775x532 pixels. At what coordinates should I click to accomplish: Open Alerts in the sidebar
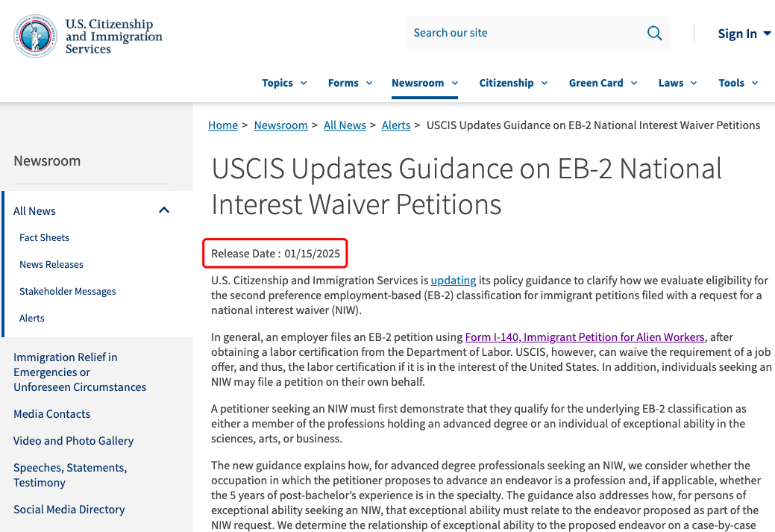[31, 318]
